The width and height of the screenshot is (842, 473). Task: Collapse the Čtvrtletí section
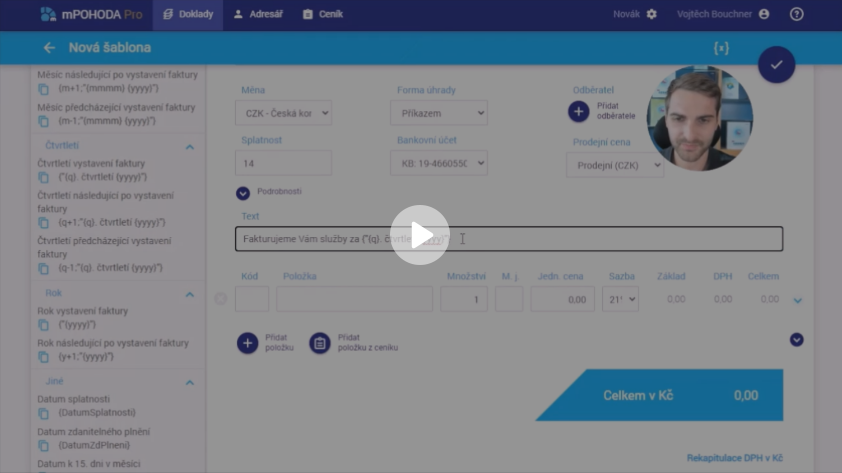[x=189, y=147]
